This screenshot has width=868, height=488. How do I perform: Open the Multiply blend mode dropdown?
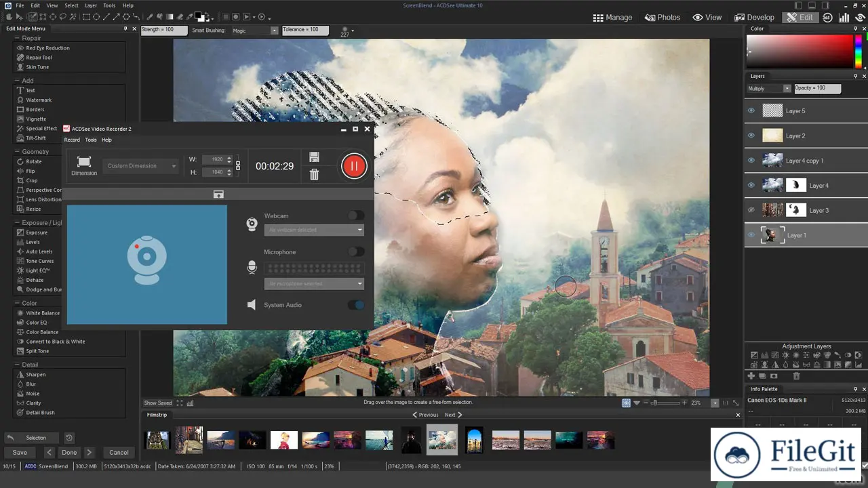pyautogui.click(x=769, y=89)
